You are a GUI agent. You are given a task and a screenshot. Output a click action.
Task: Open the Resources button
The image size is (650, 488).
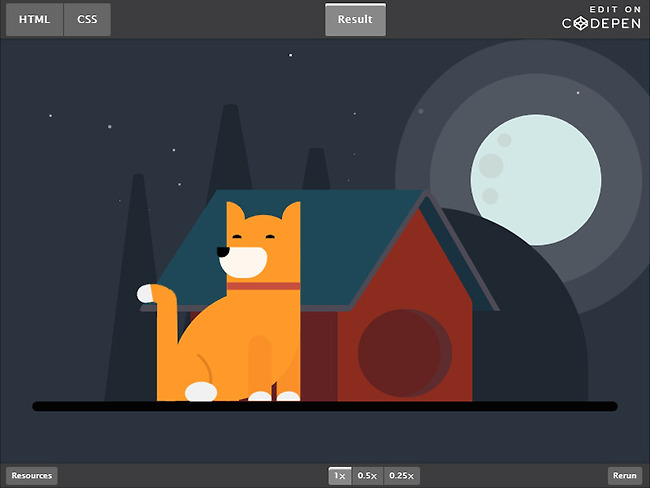32,476
